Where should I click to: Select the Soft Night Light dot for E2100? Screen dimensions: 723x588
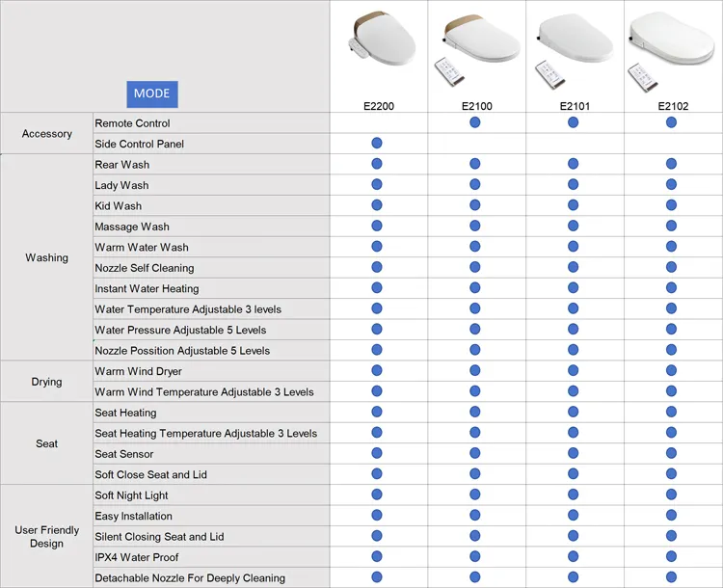[475, 495]
